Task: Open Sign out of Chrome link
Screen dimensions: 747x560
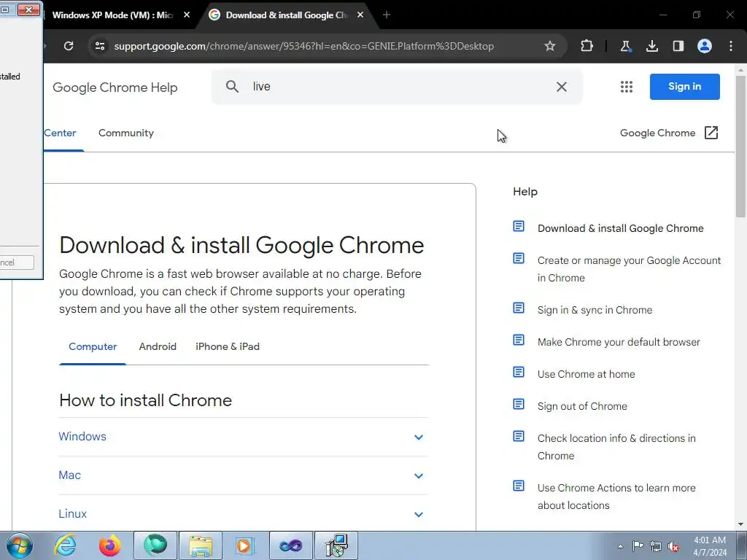Action: pos(582,406)
